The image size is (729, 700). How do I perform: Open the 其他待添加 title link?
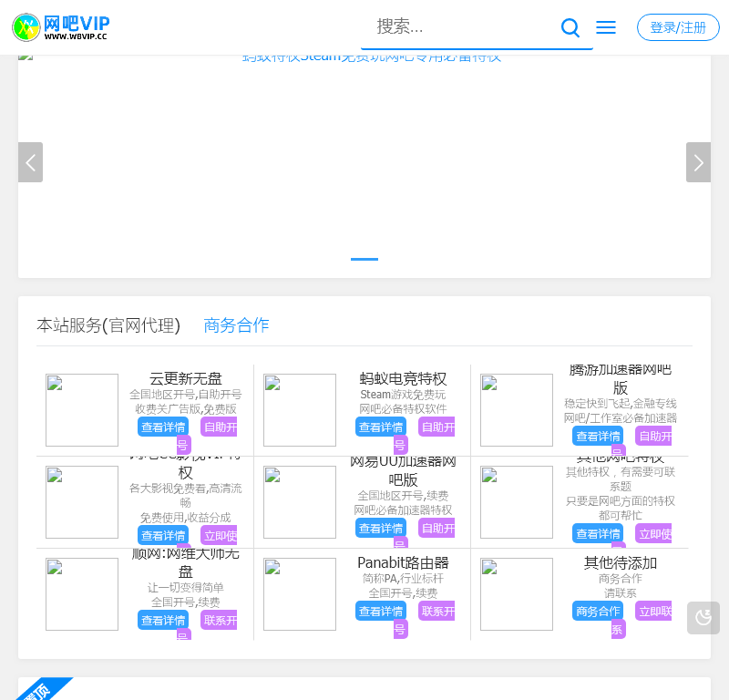click(621, 562)
